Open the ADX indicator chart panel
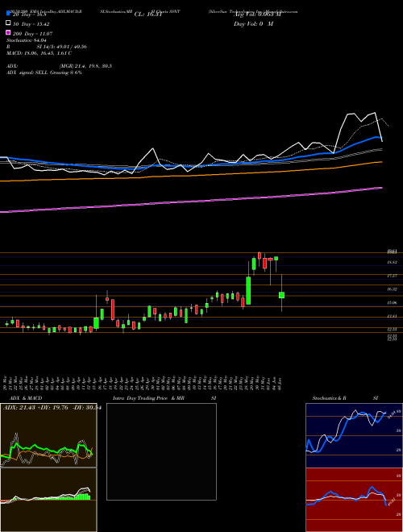This screenshot has height=532, width=403. pyautogui.click(x=48, y=435)
